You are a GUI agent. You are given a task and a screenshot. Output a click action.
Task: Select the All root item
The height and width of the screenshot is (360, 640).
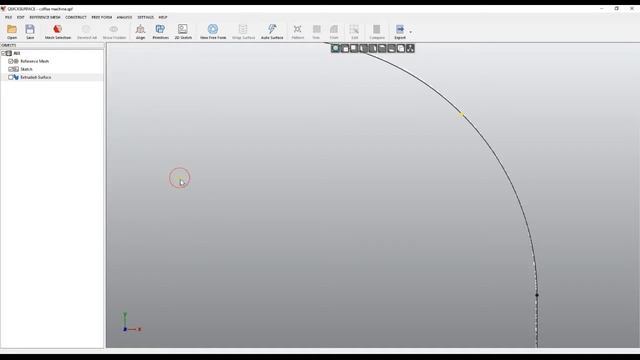pyautogui.click(x=17, y=53)
